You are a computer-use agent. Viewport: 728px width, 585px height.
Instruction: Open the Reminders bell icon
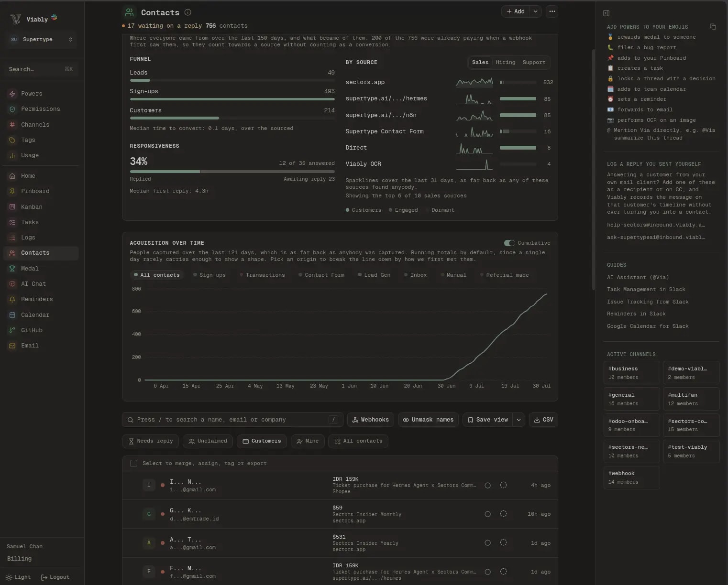(12, 299)
